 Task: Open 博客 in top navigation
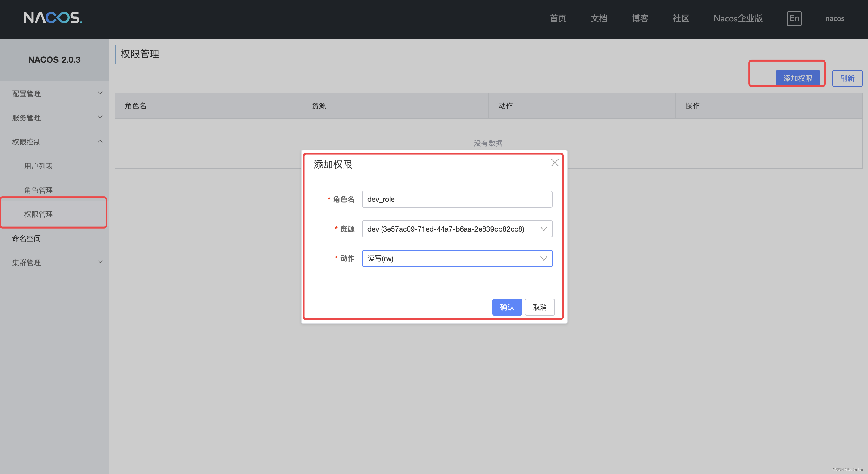point(640,18)
